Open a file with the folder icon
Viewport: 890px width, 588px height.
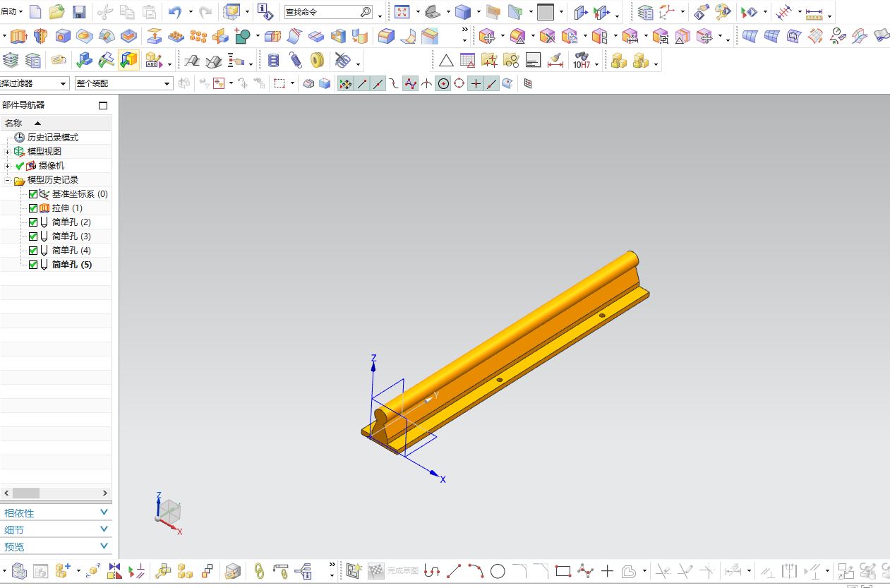(57, 12)
